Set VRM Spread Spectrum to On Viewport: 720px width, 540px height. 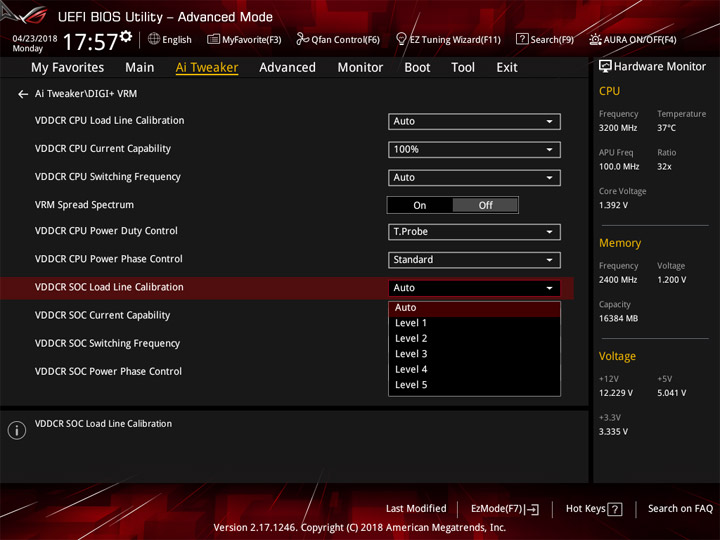pyautogui.click(x=420, y=205)
